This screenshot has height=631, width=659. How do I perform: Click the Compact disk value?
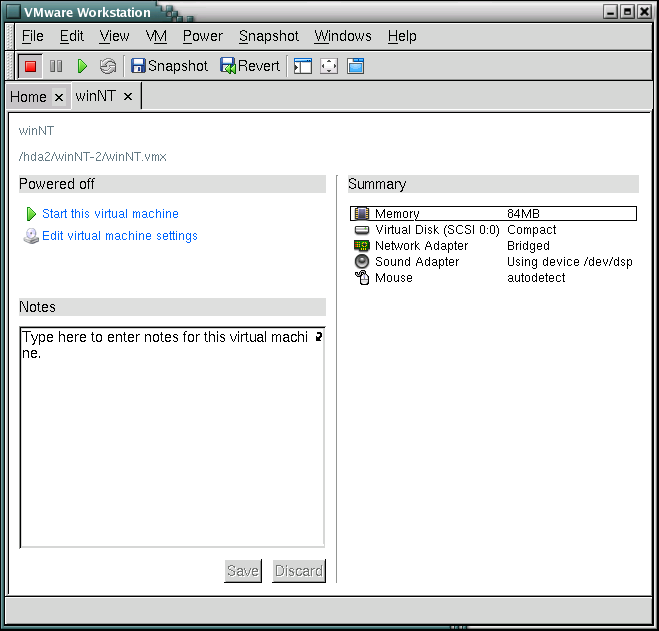tap(532, 230)
